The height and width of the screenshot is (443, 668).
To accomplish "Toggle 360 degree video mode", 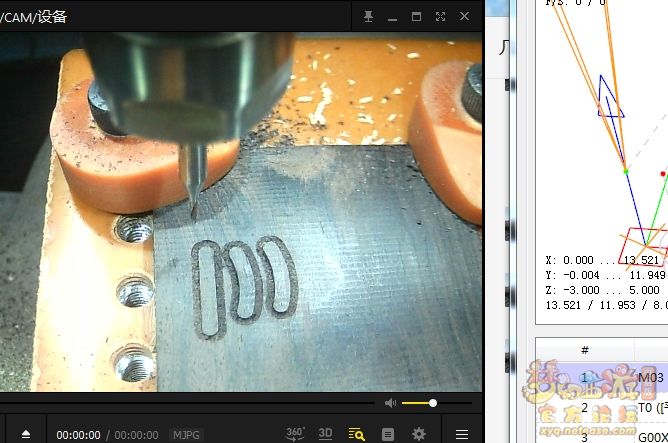I will coord(295,434).
